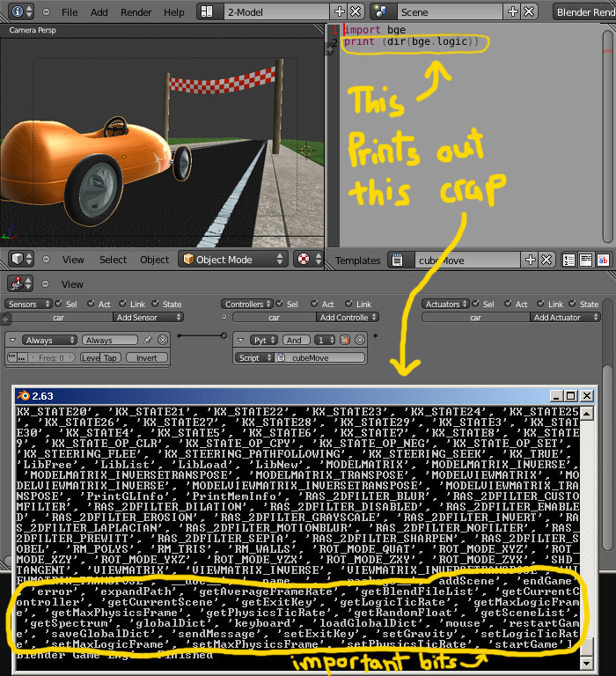Open the Actuators visibility dropdown

pos(445,304)
